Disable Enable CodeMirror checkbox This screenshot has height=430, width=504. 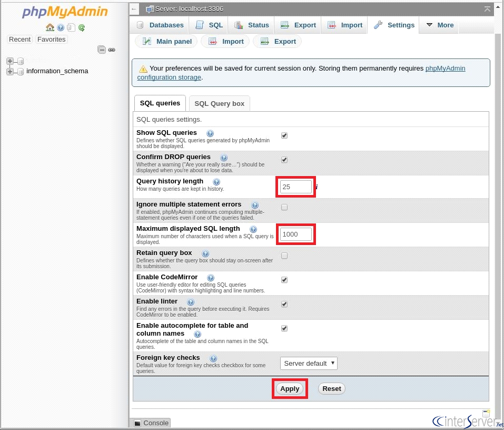(284, 280)
